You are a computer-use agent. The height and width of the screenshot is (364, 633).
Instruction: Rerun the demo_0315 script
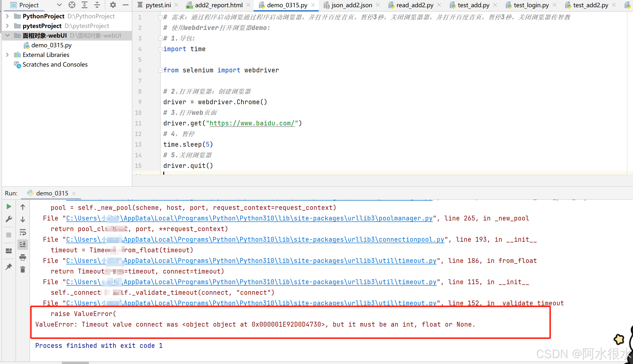point(9,206)
